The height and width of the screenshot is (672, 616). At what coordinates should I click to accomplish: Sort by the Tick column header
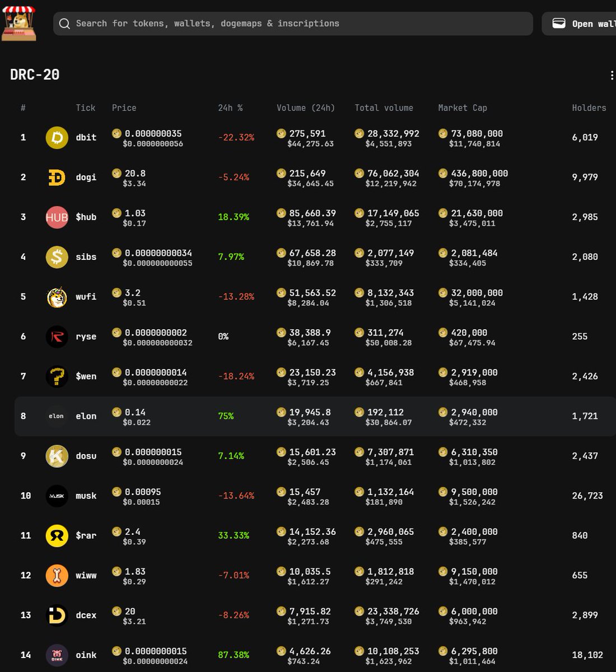click(86, 108)
